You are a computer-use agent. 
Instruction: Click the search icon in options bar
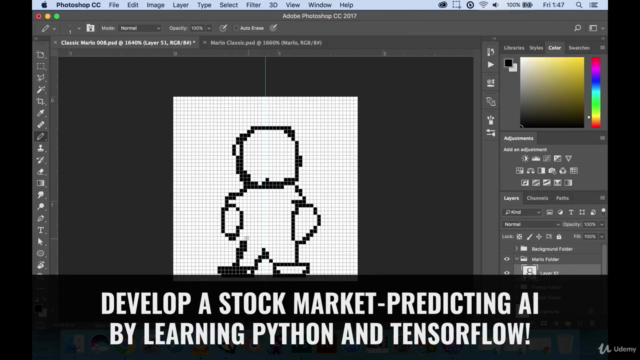point(577,28)
